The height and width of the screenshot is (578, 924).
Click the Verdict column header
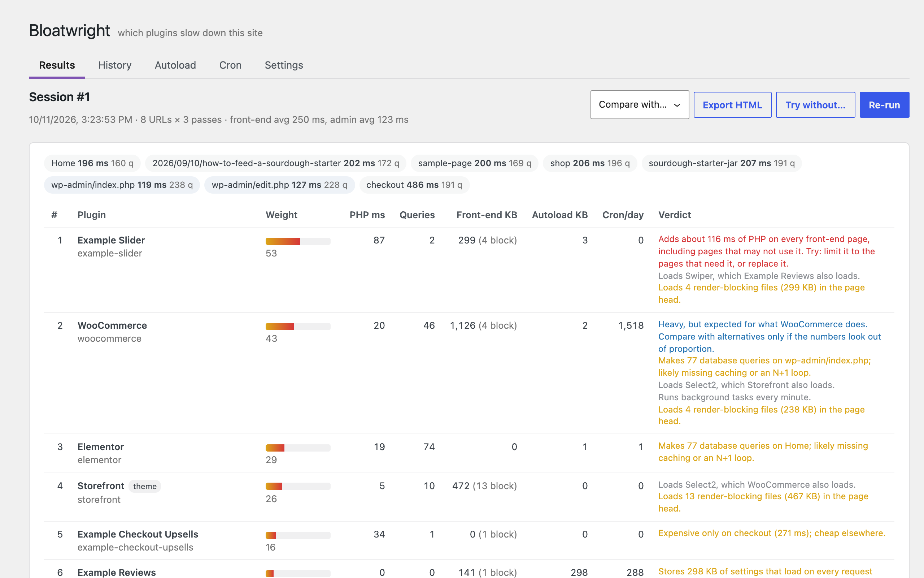point(675,215)
